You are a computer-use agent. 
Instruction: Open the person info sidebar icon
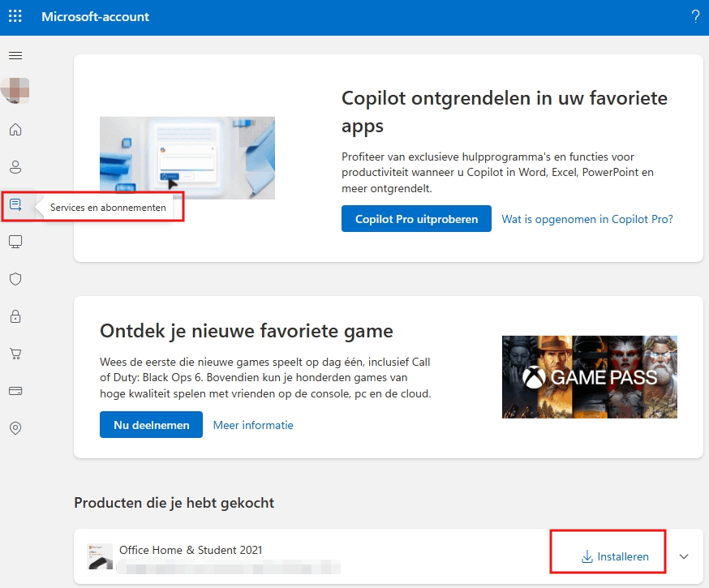[15, 167]
